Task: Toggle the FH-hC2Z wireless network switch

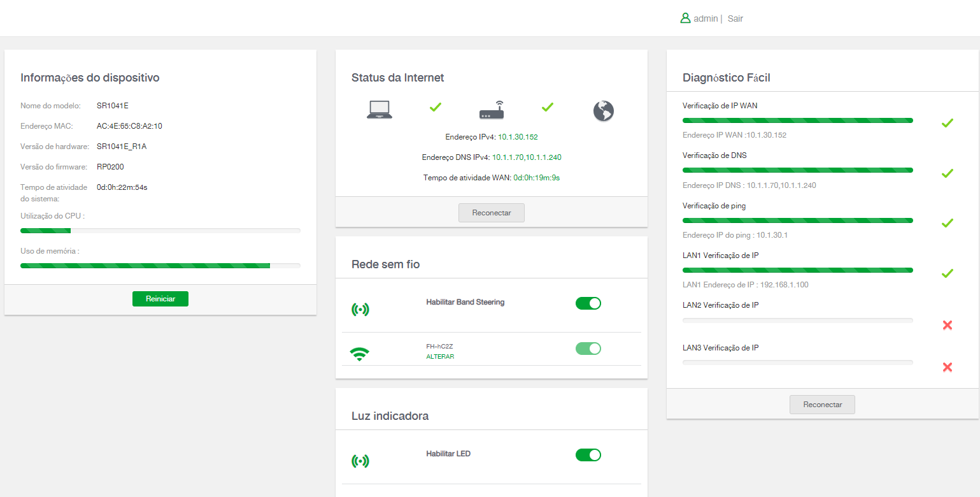Action: [588, 349]
